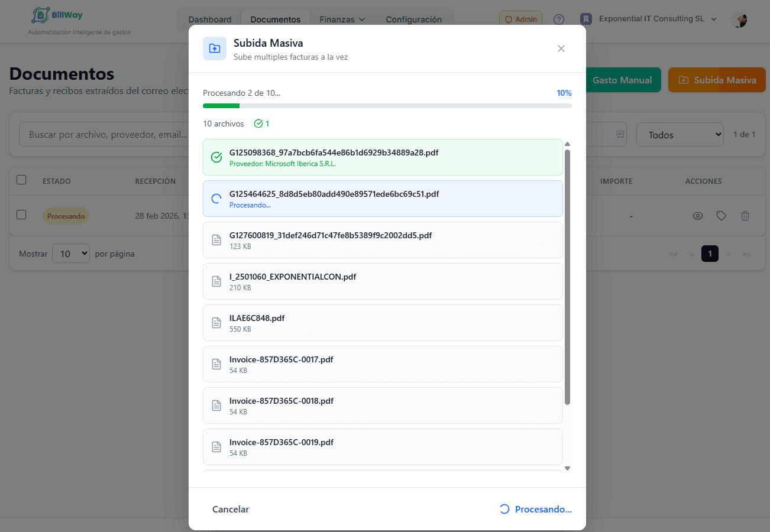Click file icon beside ILAE6C848.pdf
Screen dimensions: 770x532
click(216, 323)
